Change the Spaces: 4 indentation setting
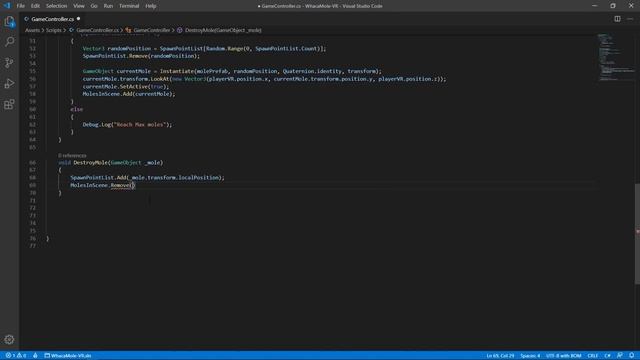The image size is (640, 360). click(x=530, y=356)
